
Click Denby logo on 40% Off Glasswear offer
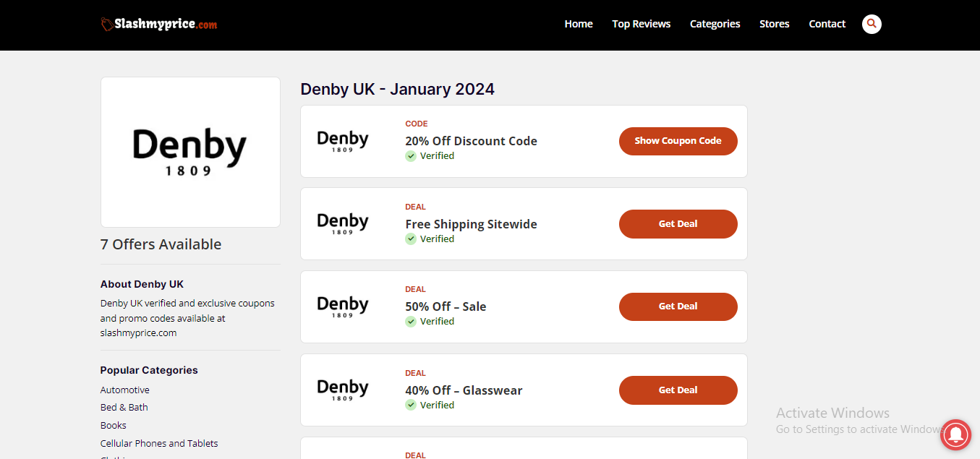click(343, 390)
